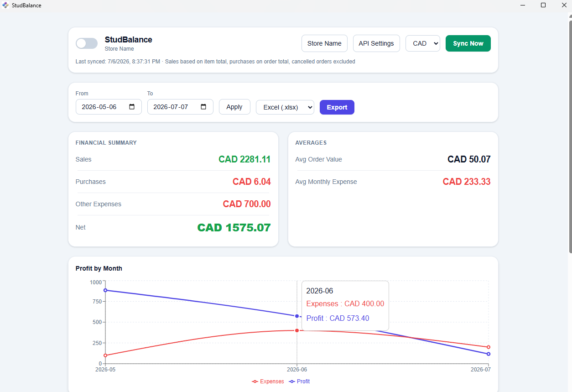Click the Expenses data point for 2026-05

point(105,355)
